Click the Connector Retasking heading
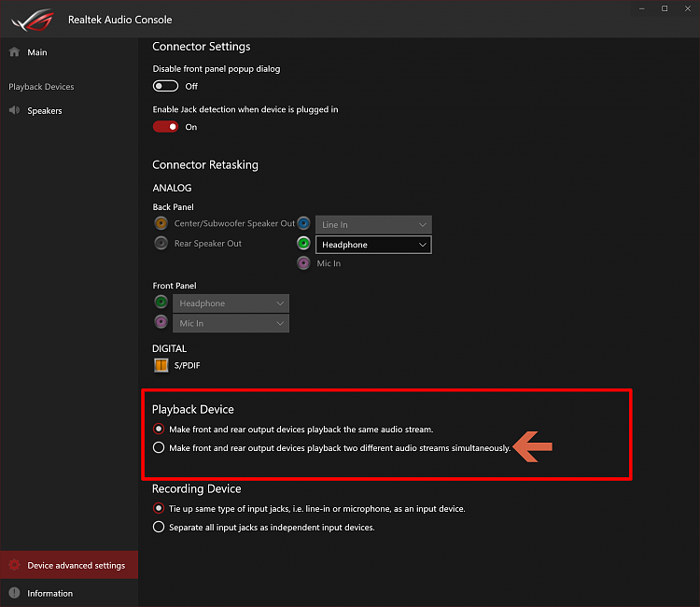 coord(205,164)
